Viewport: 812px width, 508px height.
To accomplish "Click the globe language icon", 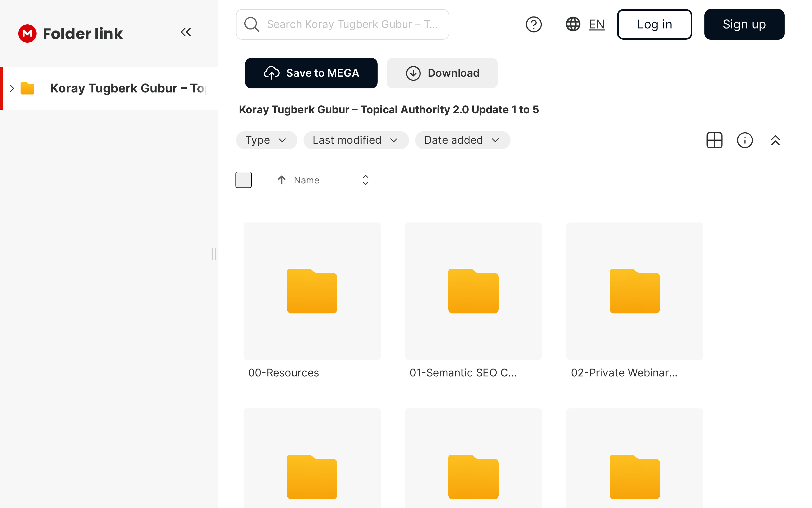I will coord(573,24).
